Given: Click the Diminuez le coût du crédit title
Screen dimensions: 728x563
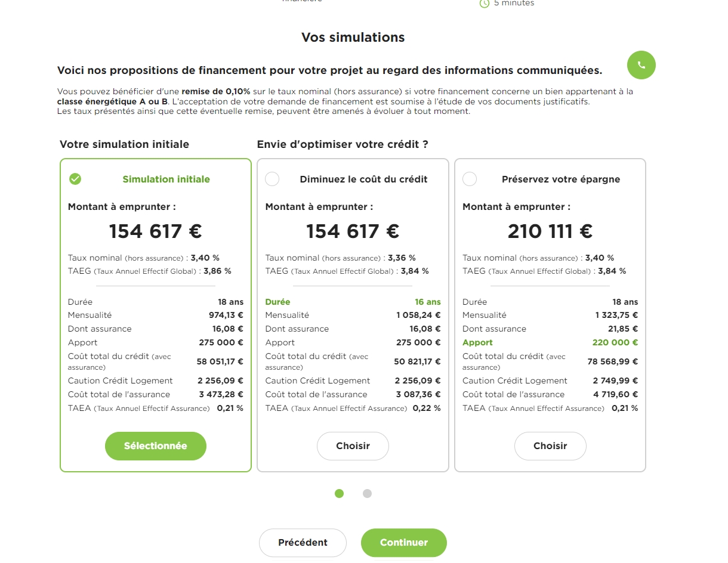Looking at the screenshot, I should coord(363,179).
